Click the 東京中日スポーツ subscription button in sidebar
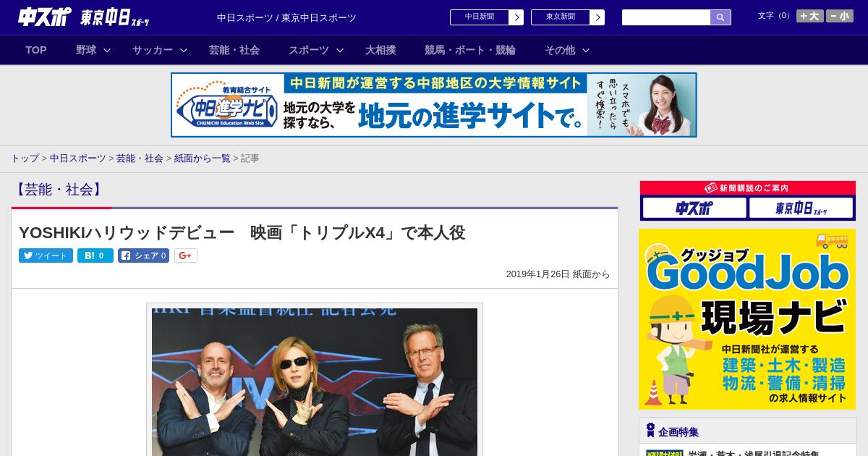 pyautogui.click(x=801, y=208)
